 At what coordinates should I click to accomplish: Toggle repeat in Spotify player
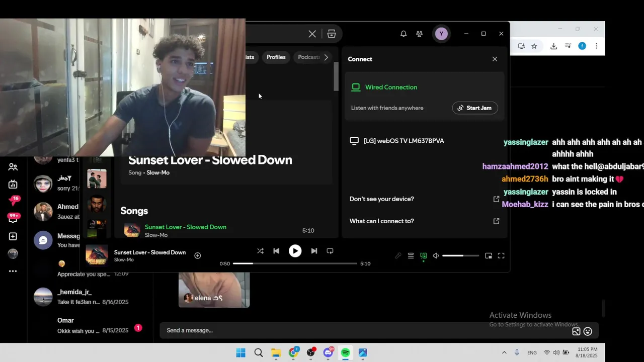point(330,251)
